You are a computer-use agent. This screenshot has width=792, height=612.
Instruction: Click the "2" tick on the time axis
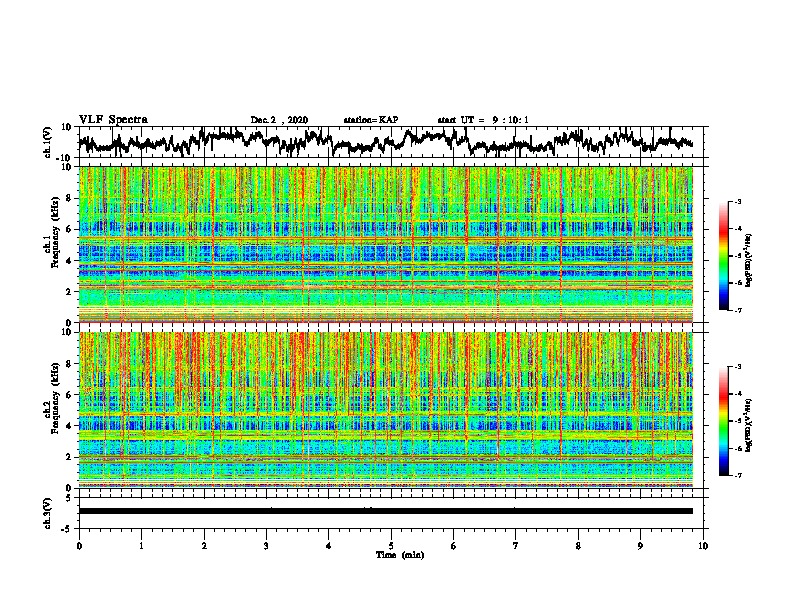(204, 546)
